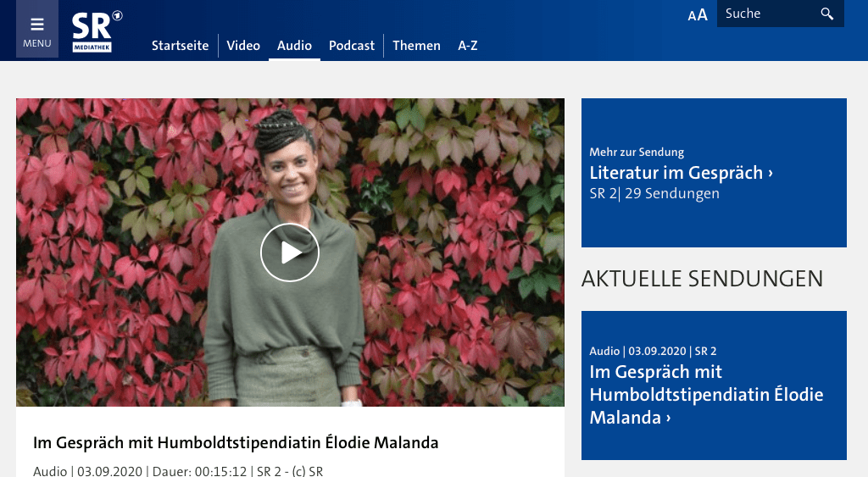Click the Mehr zur Sendung tile
The width and height of the screenshot is (868, 477).
(714, 173)
